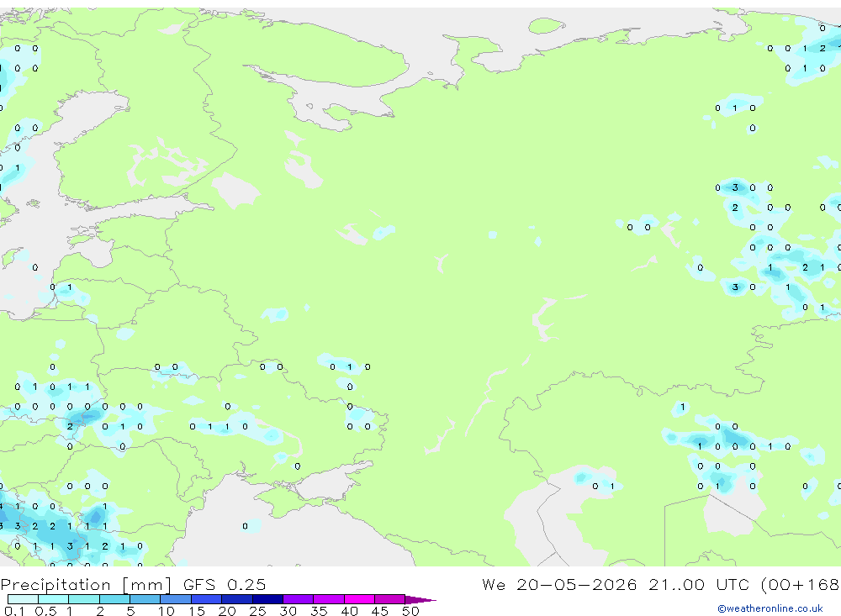Click the '(00+168' forecast offset text
The width and height of the screenshot is (841, 616).
(800, 585)
